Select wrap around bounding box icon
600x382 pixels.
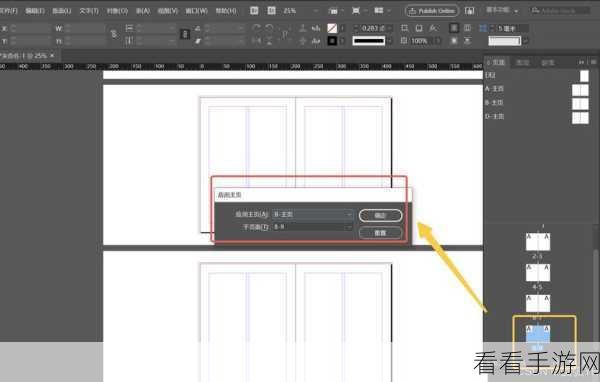467,28
